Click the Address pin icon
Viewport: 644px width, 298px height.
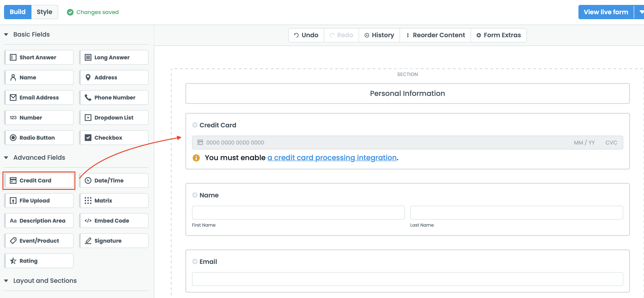(88, 77)
